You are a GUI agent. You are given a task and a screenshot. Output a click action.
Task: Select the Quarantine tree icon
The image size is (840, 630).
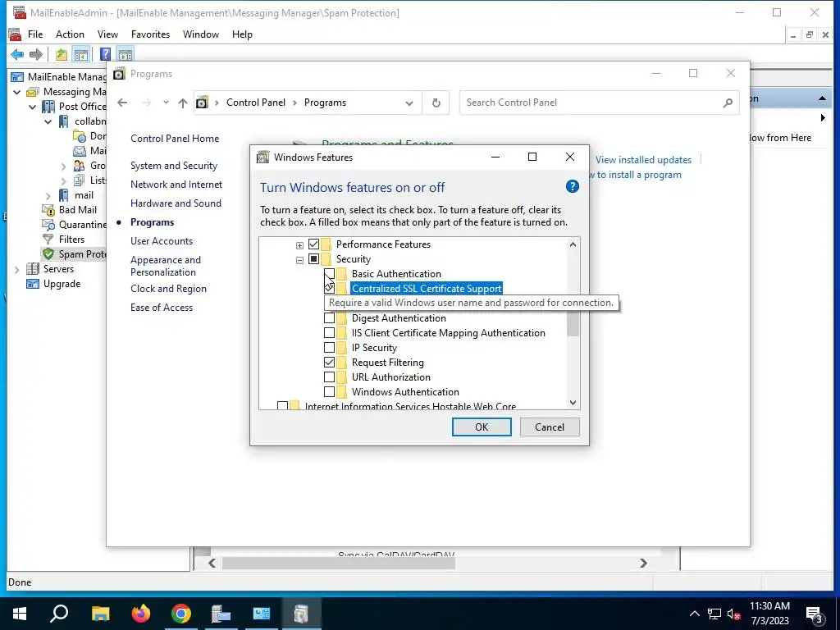coord(48,225)
